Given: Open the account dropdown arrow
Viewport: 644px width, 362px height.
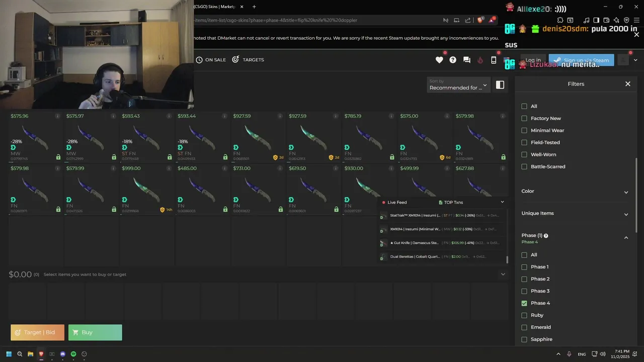Looking at the screenshot, I should [635, 60].
